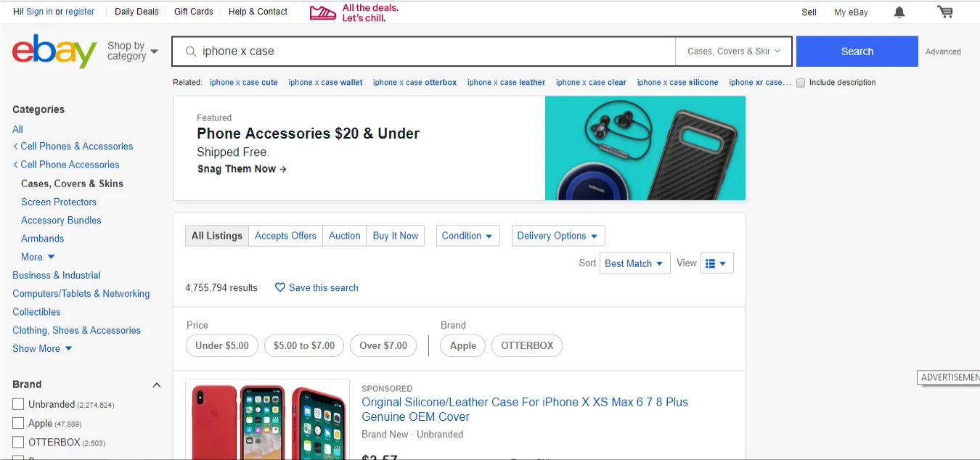Screen dimensions: 980x460
Task: Save this search using the heart icon
Action: 280,287
